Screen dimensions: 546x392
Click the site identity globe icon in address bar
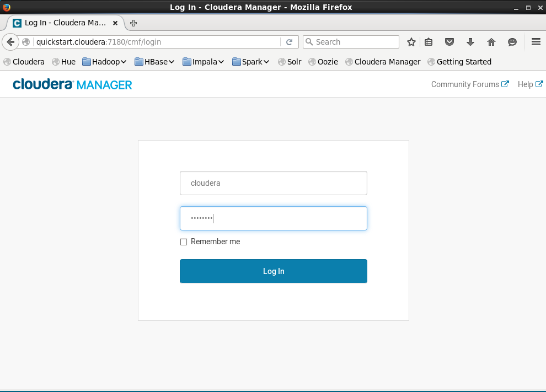pyautogui.click(x=26, y=42)
